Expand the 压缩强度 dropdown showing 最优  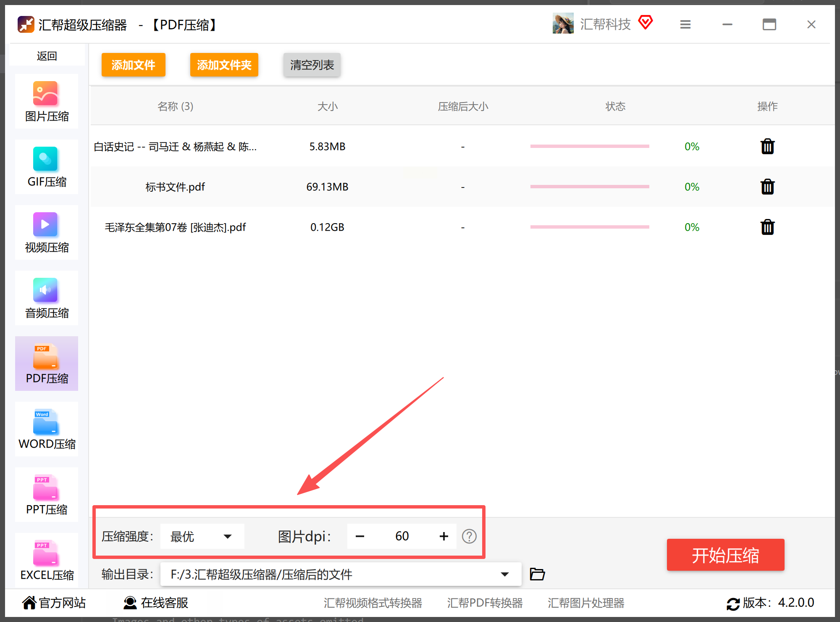202,536
